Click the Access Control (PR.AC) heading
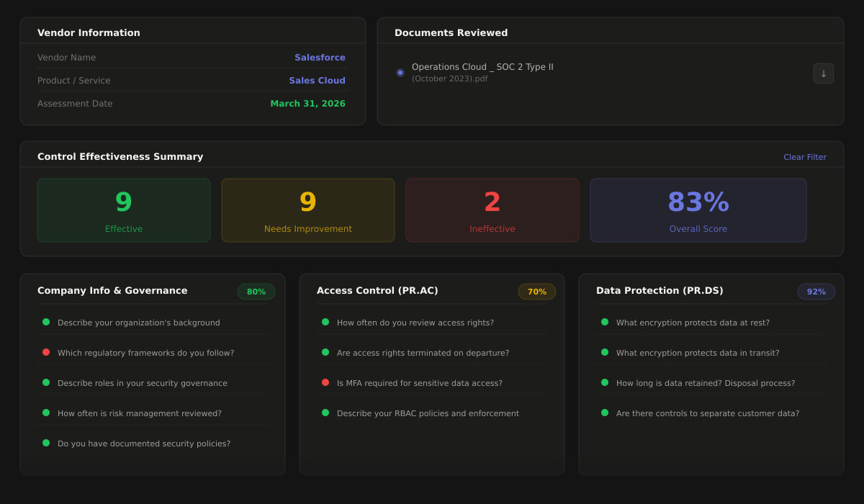 point(377,291)
